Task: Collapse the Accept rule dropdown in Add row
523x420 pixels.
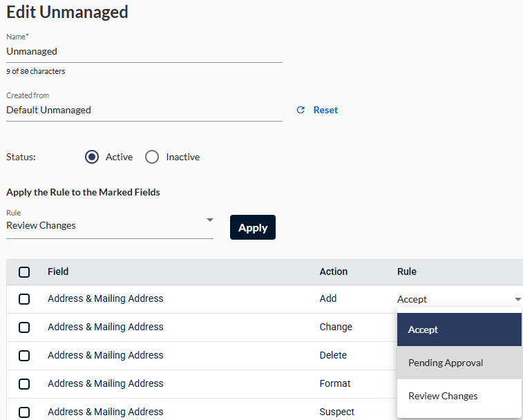Action: (459, 299)
